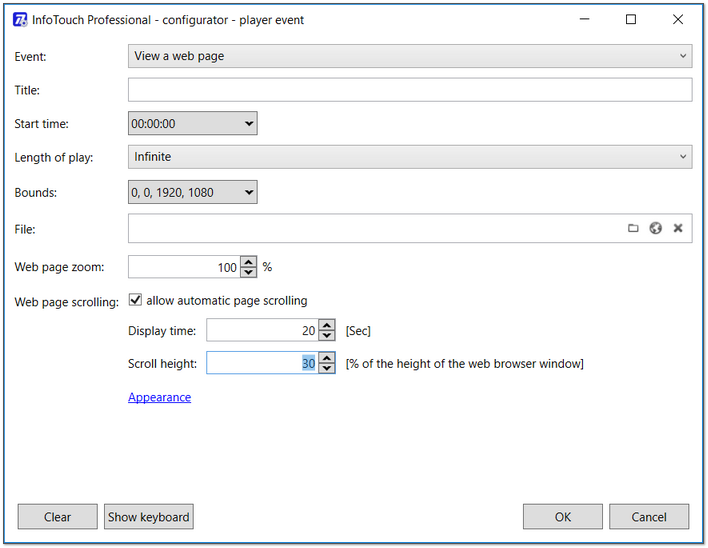Click the Cancel button

tap(649, 517)
